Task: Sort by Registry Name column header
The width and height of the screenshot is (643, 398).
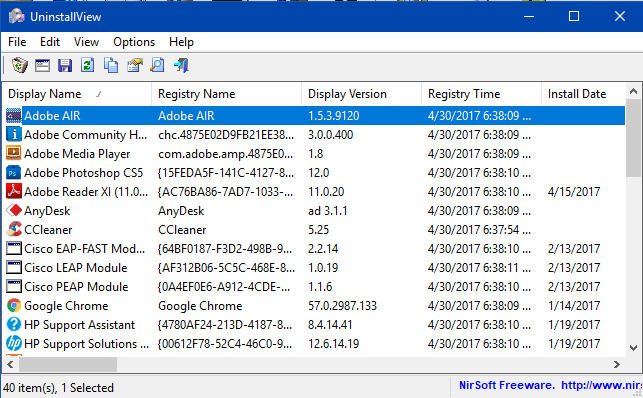Action: (226, 94)
